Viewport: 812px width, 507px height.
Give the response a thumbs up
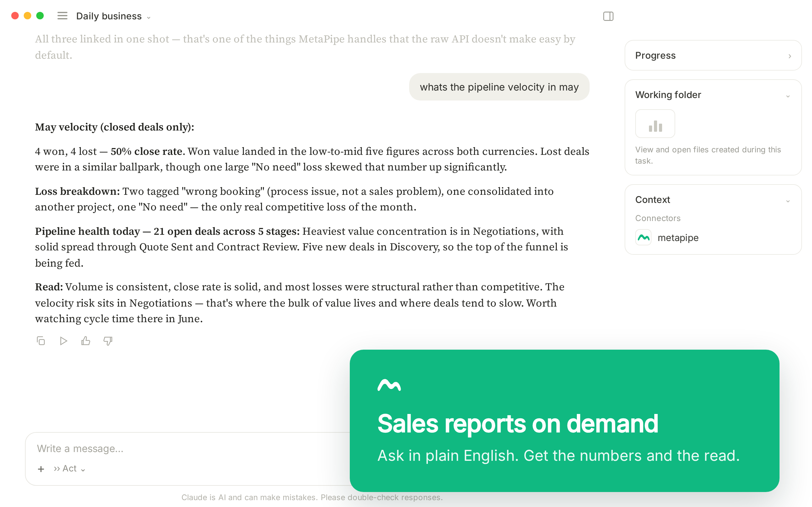[86, 341]
